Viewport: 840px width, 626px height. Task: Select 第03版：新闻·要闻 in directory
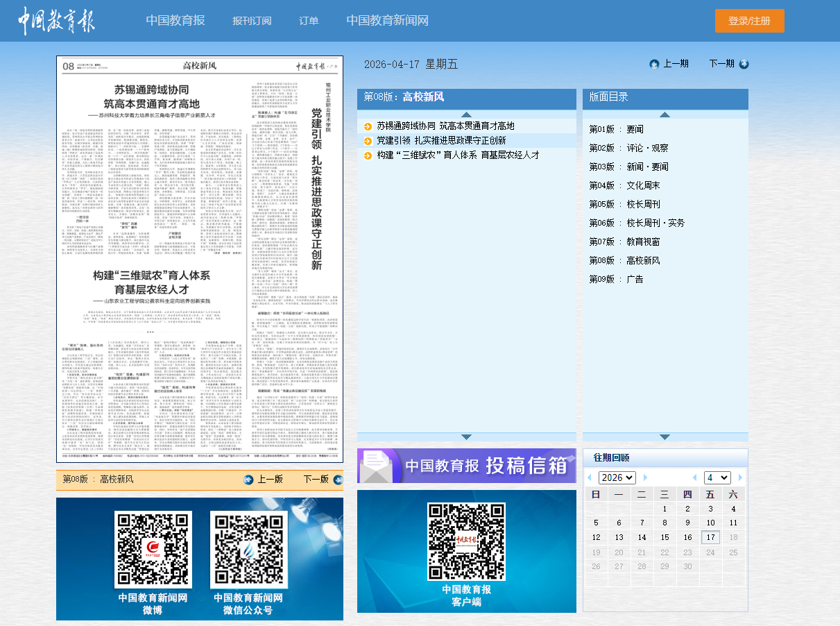(x=629, y=167)
